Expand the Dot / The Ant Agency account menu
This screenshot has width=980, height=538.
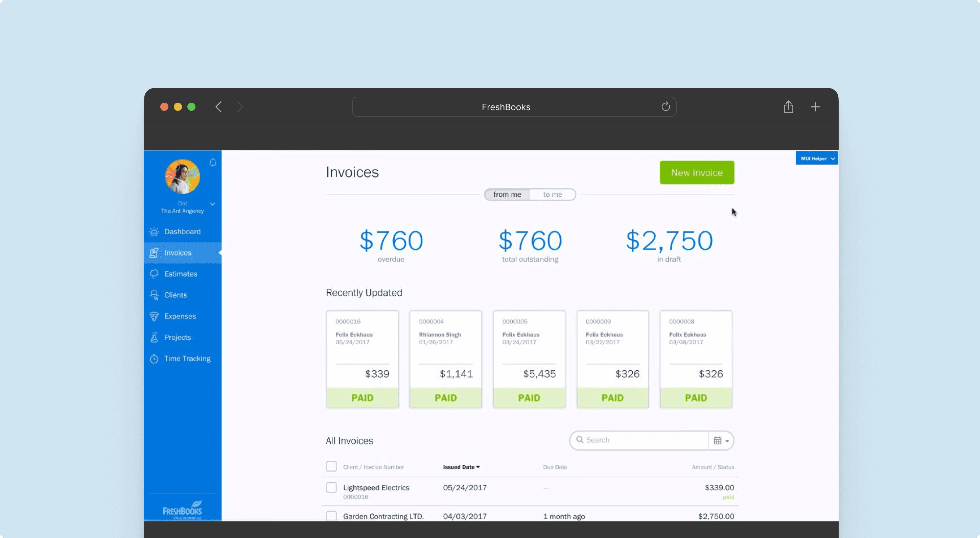coord(212,203)
